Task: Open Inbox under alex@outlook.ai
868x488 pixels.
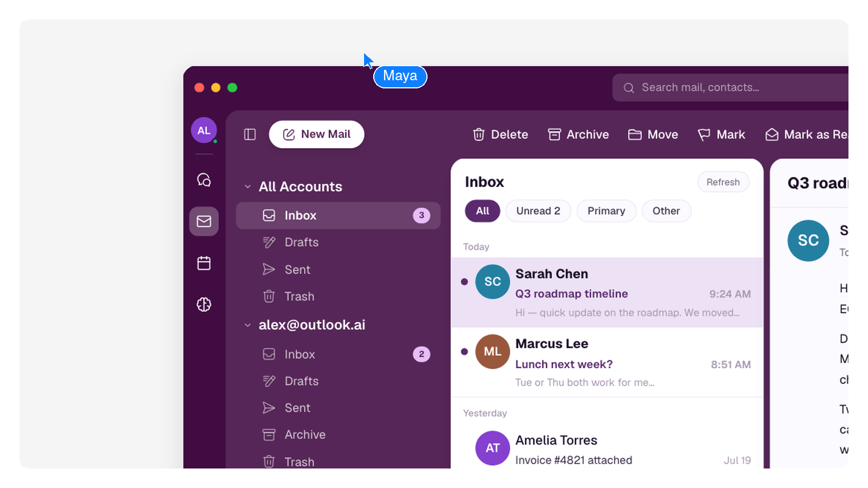Action: coord(338,354)
